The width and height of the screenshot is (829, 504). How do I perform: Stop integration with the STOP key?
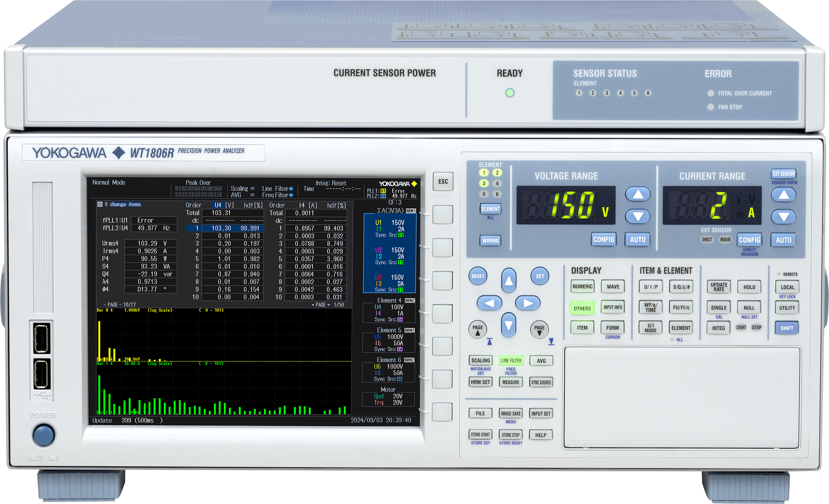coord(757,327)
